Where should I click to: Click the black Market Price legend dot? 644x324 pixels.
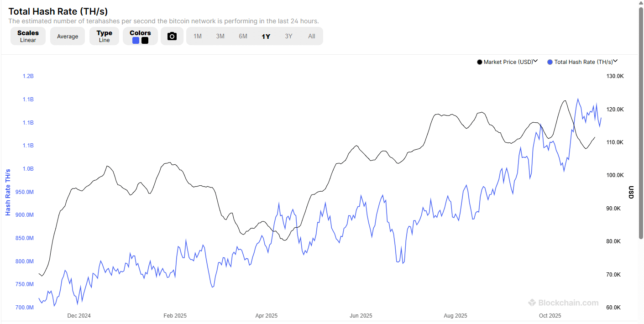[x=479, y=62]
